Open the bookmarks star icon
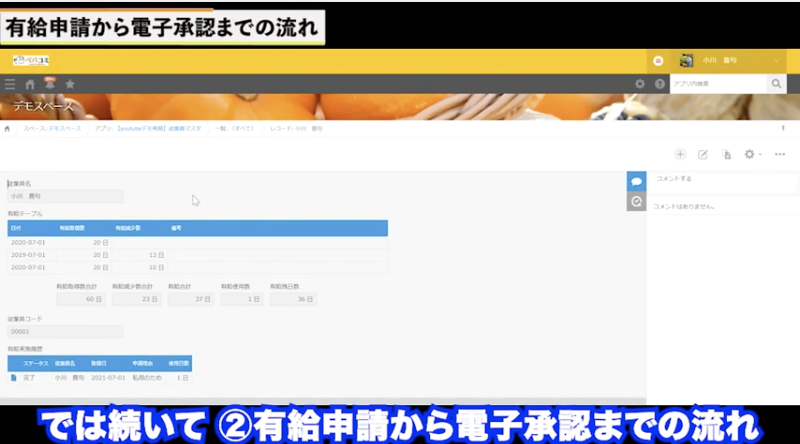Viewport: 800px width, 444px height. (70, 84)
